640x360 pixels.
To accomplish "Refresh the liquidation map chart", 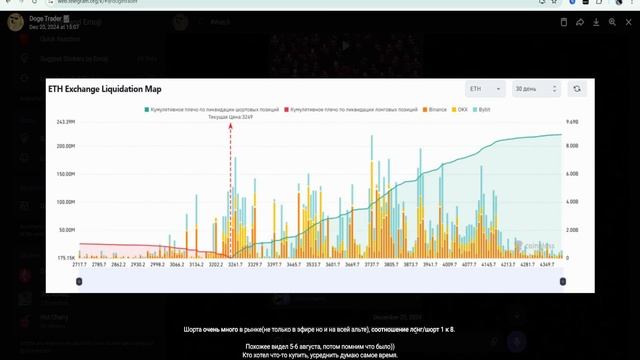I will (577, 89).
